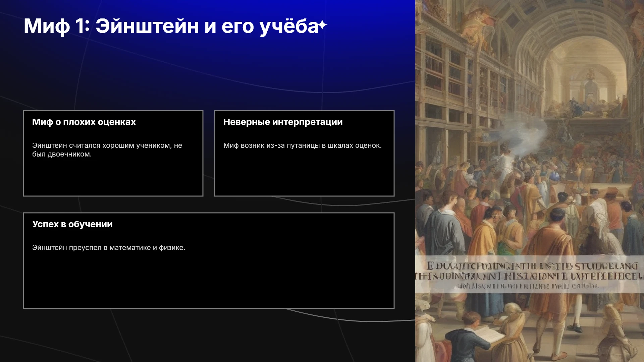Select the heading «Успех в обучении»
Screen dimensions: 644x362
coord(72,224)
